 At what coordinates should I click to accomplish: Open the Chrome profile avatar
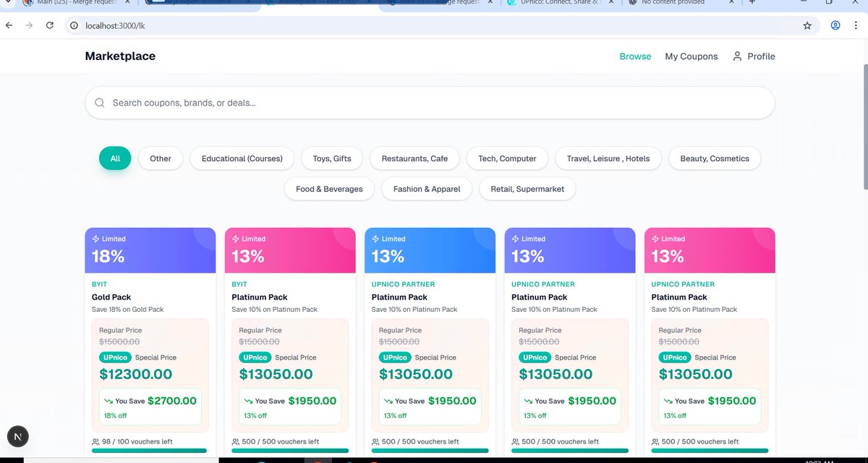pos(835,25)
